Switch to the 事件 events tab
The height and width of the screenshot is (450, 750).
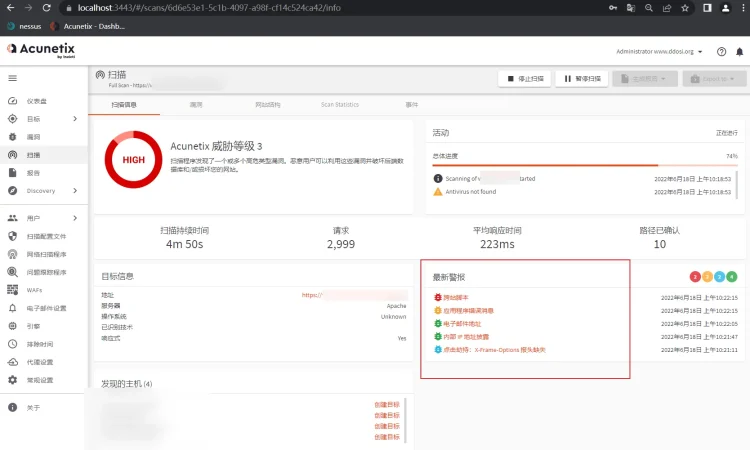[x=411, y=105]
